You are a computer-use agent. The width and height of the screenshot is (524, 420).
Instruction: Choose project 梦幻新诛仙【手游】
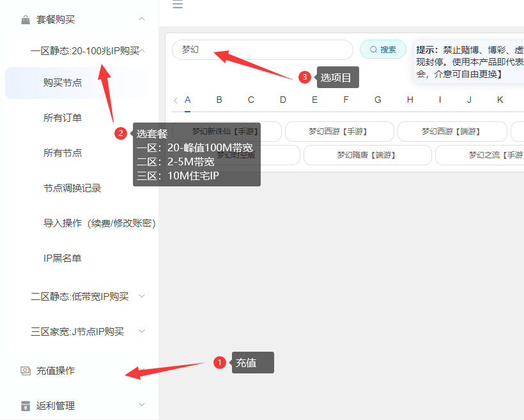coord(227,131)
